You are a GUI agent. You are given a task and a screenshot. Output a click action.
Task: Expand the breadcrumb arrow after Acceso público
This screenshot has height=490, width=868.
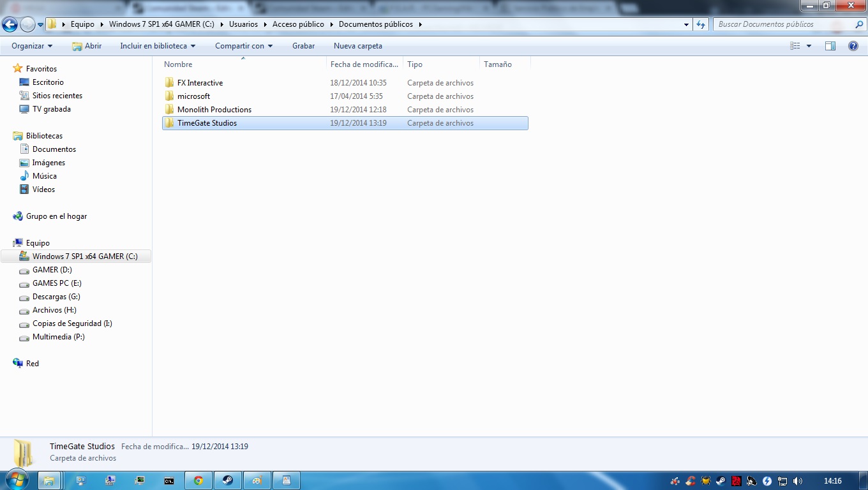(x=331, y=24)
